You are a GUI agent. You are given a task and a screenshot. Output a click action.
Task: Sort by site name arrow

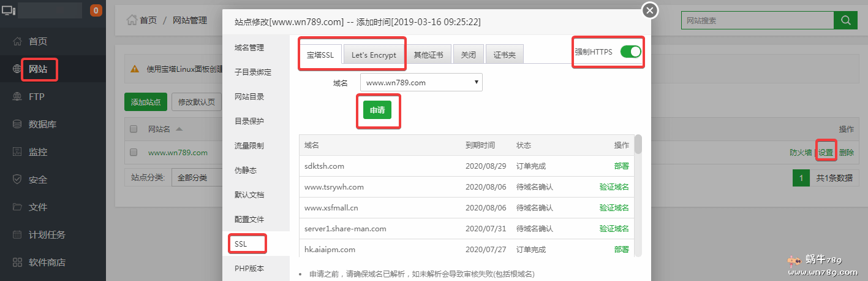[179, 129]
